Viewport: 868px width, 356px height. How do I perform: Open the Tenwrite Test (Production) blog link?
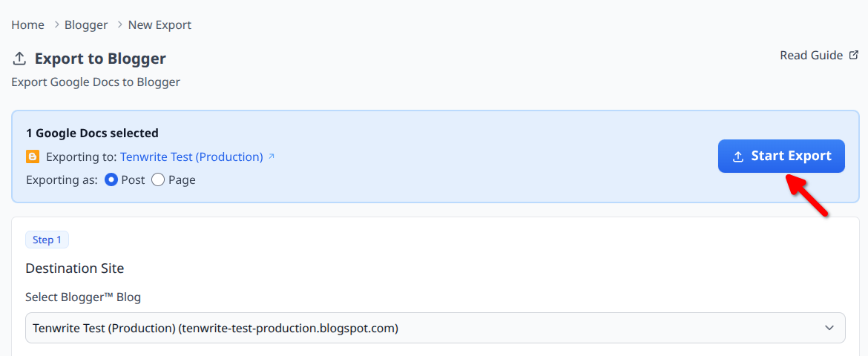pyautogui.click(x=191, y=157)
